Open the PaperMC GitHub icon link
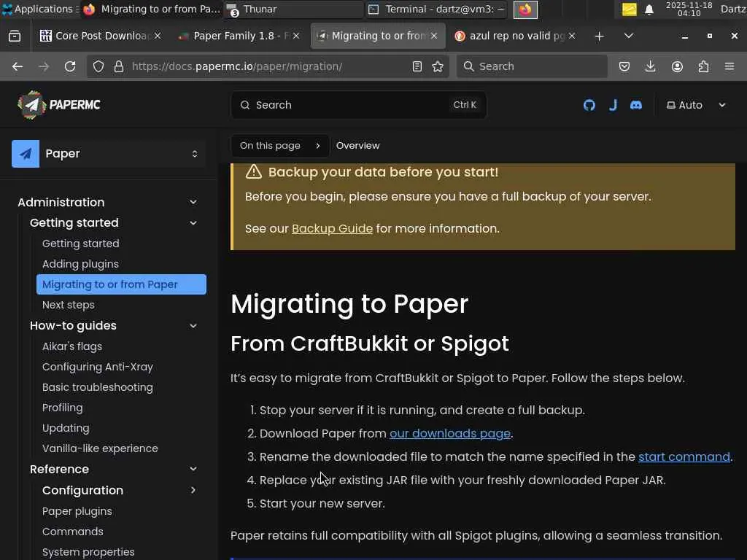Screen dimensions: 747x560 point(589,105)
